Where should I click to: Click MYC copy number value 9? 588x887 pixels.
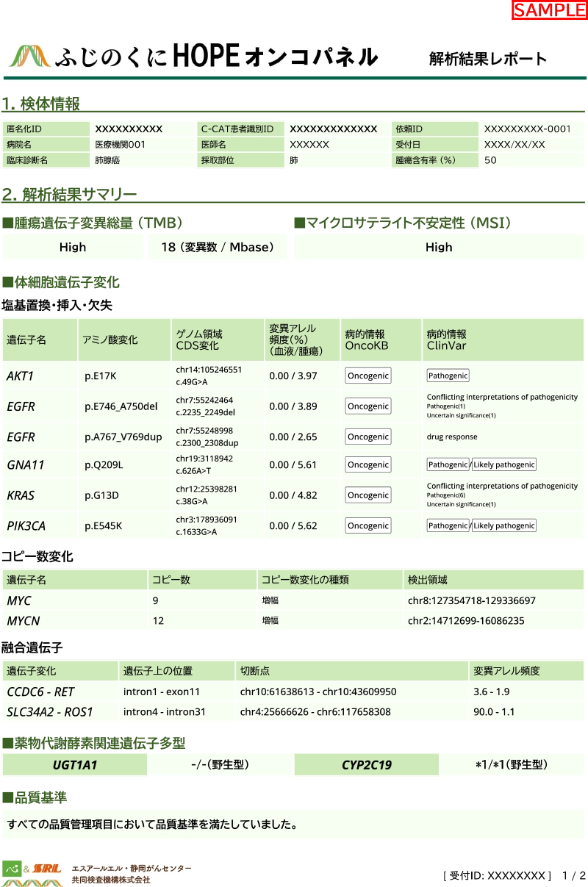click(155, 600)
